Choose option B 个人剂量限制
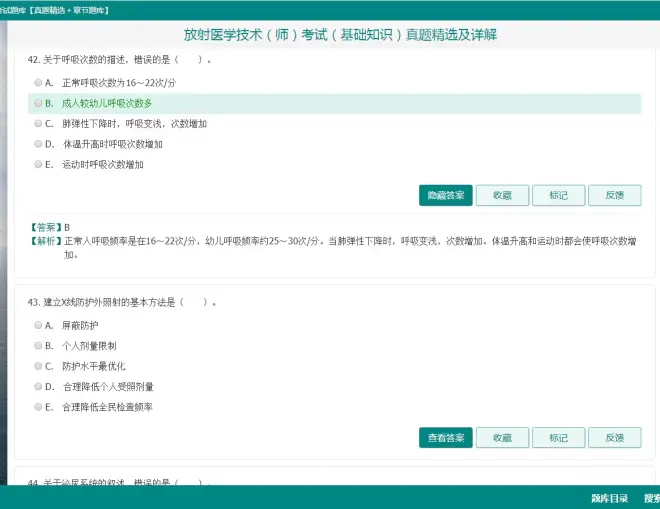 click(x=38, y=345)
